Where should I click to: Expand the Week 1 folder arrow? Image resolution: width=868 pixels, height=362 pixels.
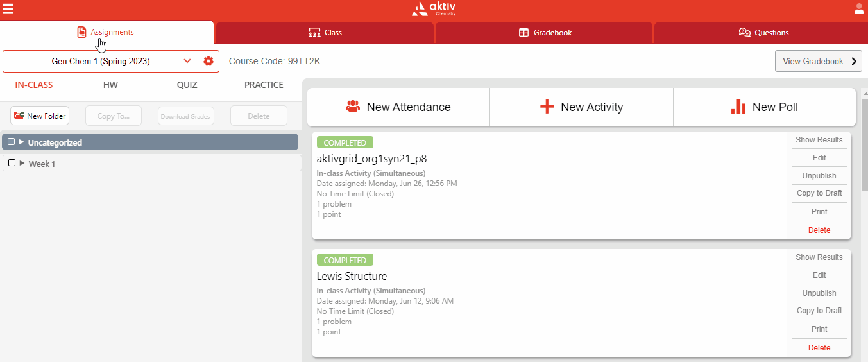pyautogui.click(x=22, y=163)
